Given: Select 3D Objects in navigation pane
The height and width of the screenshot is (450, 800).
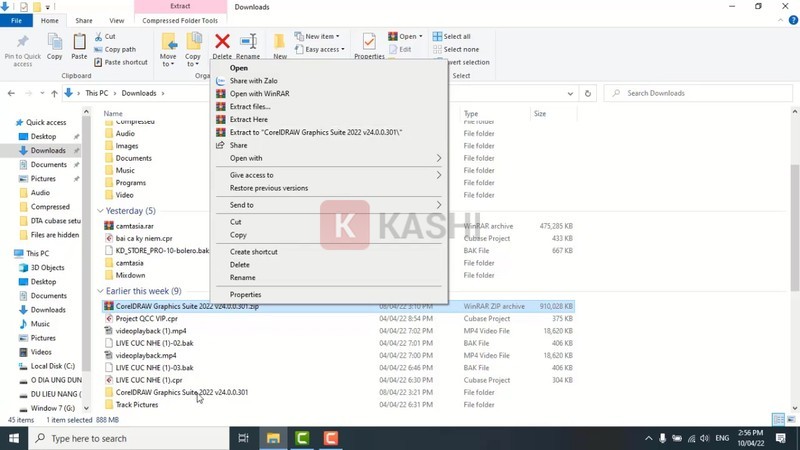Looking at the screenshot, I should (x=47, y=268).
